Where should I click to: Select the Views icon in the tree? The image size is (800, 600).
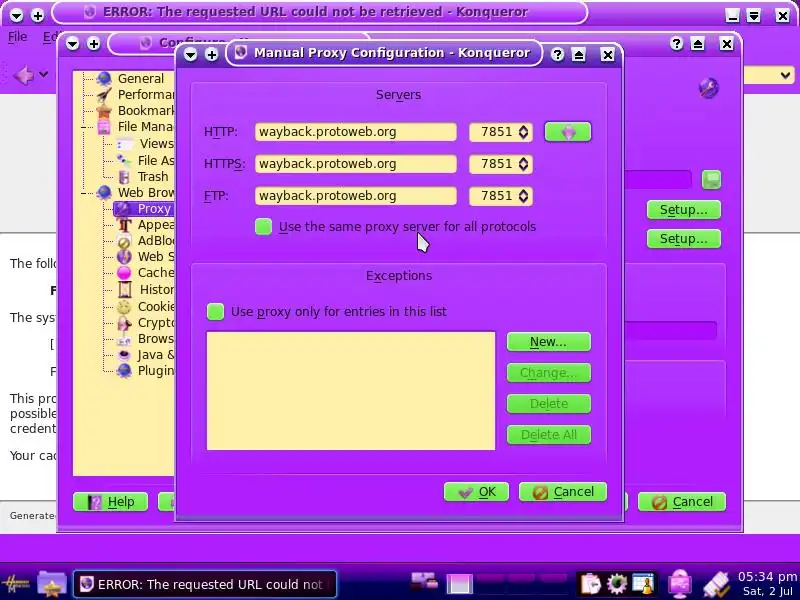124,144
